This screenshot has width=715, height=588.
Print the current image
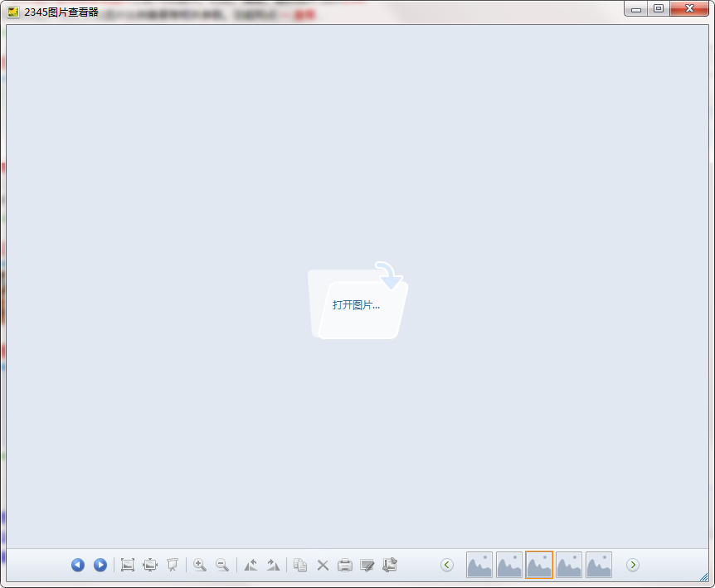[345, 565]
